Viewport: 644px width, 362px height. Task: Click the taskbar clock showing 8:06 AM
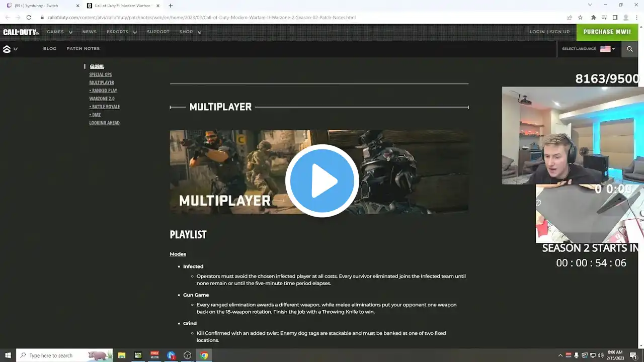coord(614,355)
